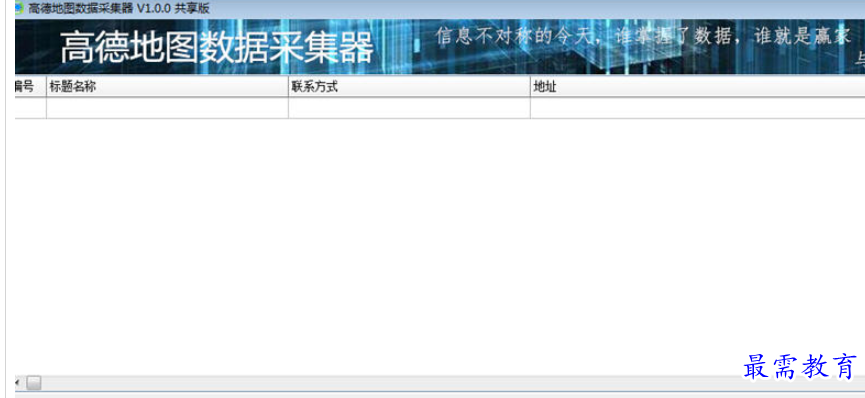This screenshot has height=398, width=865.
Task: Click the app icon in title bar
Action: coord(19,8)
